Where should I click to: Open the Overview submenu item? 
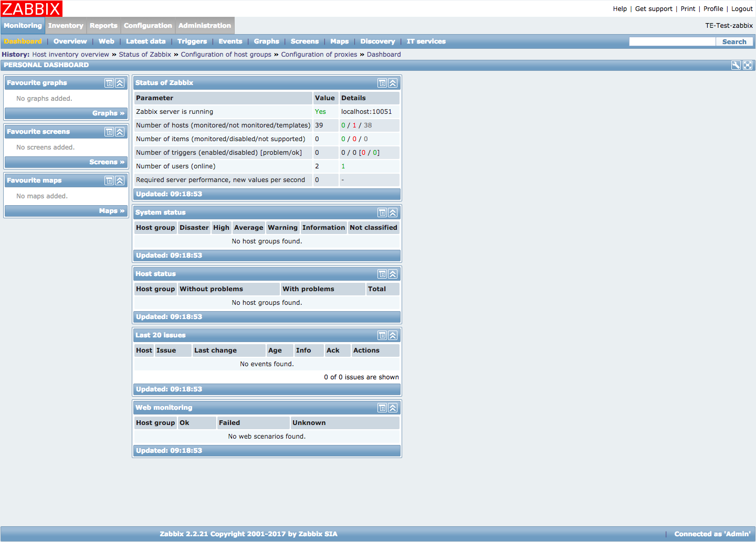[70, 41]
